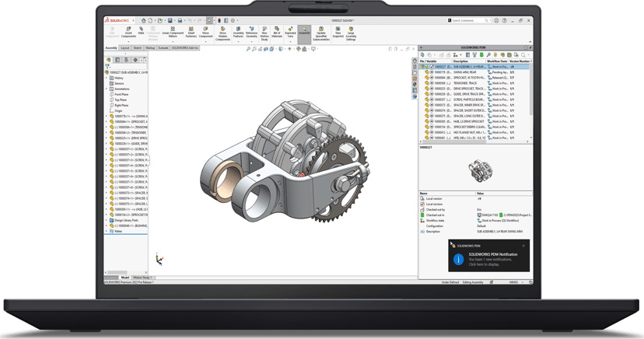644x339 pixels.
Task: Click the Home icon in the title toolbar
Action: tap(143, 20)
